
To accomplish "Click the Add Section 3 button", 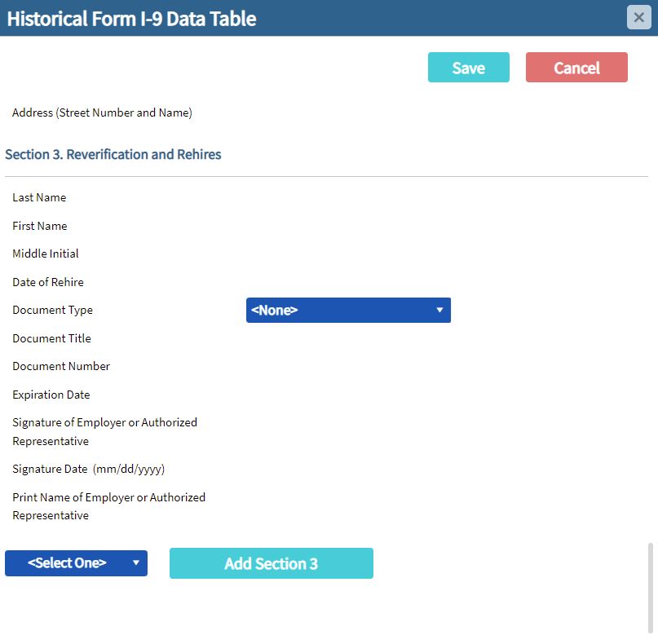I will (271, 563).
